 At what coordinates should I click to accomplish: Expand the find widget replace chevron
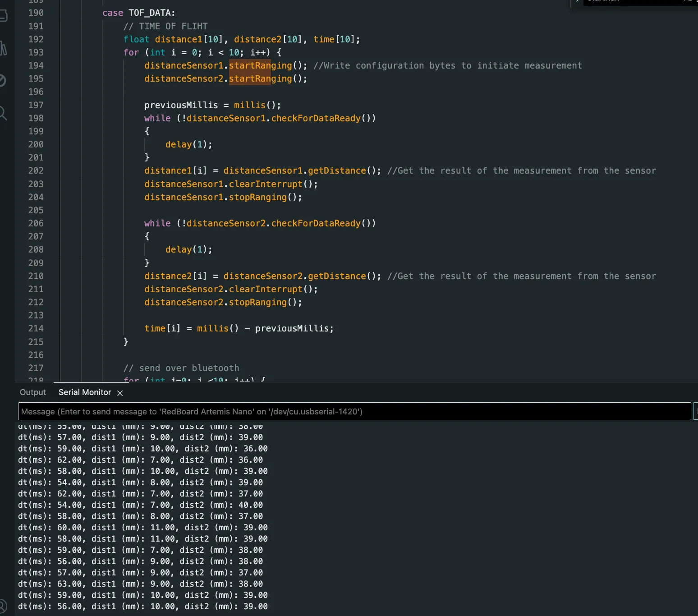[577, 1]
